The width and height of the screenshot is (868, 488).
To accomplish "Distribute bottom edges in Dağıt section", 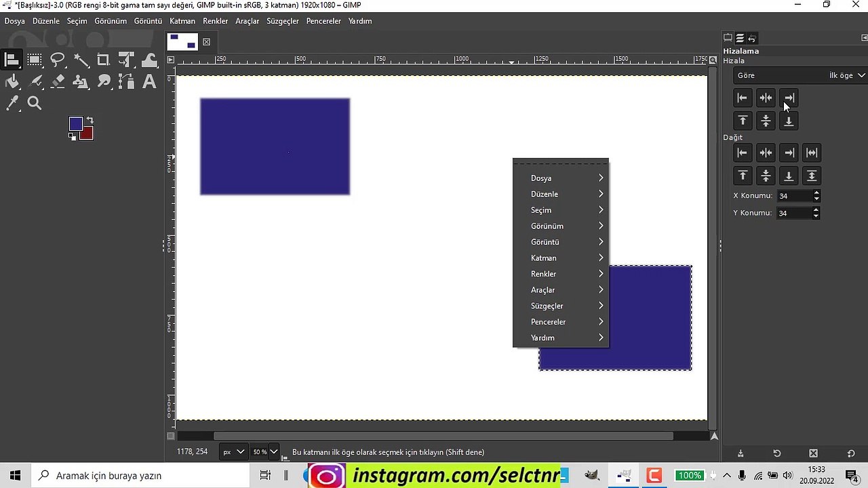I will tap(789, 176).
